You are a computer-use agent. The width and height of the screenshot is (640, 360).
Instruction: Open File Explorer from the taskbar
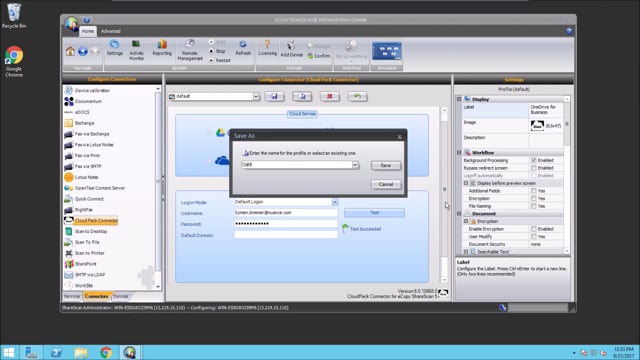pyautogui.click(x=81, y=352)
